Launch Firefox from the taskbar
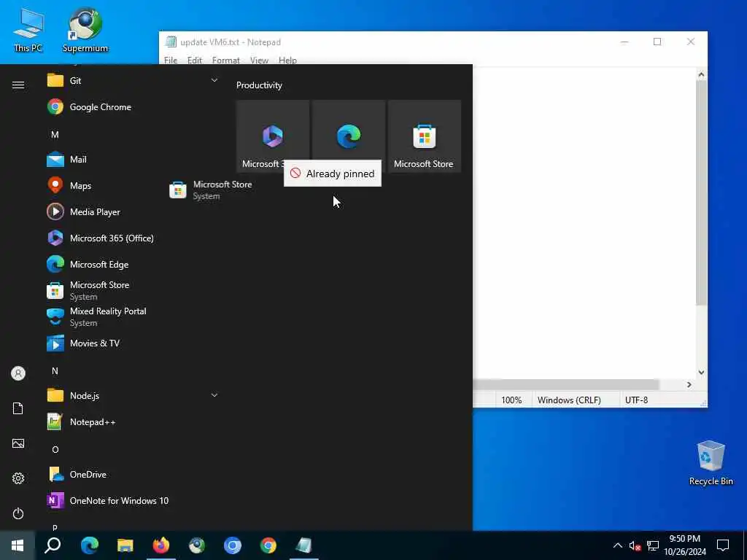 pyautogui.click(x=161, y=545)
